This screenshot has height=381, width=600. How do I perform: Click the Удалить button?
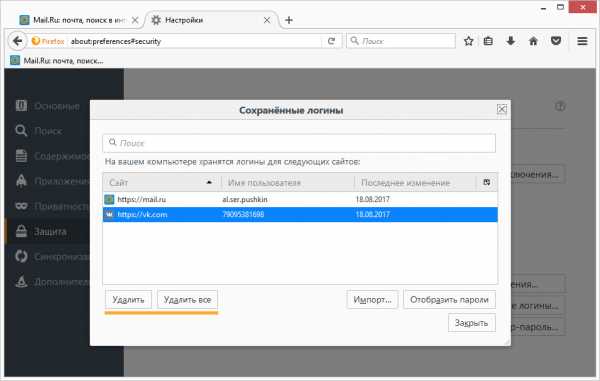click(128, 300)
